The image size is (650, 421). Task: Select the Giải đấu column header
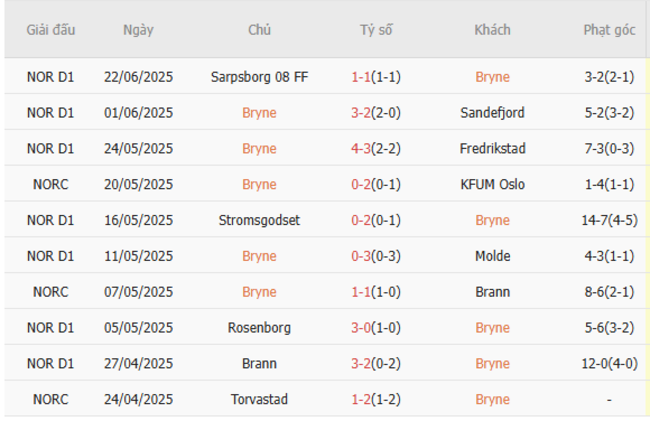click(51, 30)
